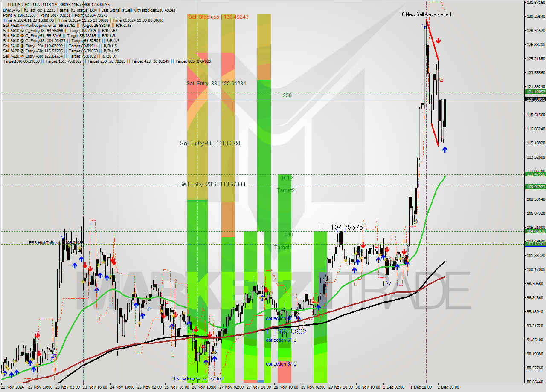The image size is (546, 392).
Task: Click the 'I I I 104.79575' wave label
Action: coord(341,228)
